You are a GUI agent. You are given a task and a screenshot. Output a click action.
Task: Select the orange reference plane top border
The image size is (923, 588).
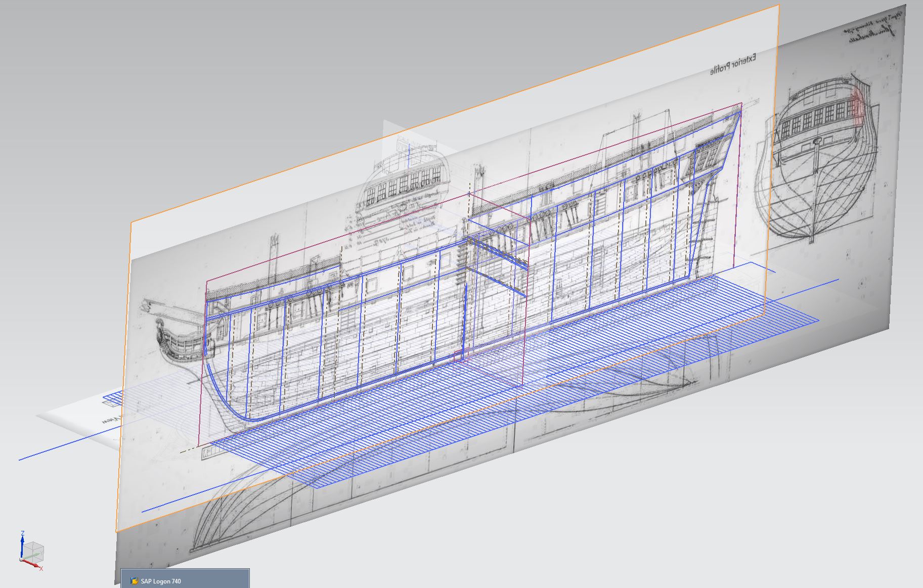point(455,115)
